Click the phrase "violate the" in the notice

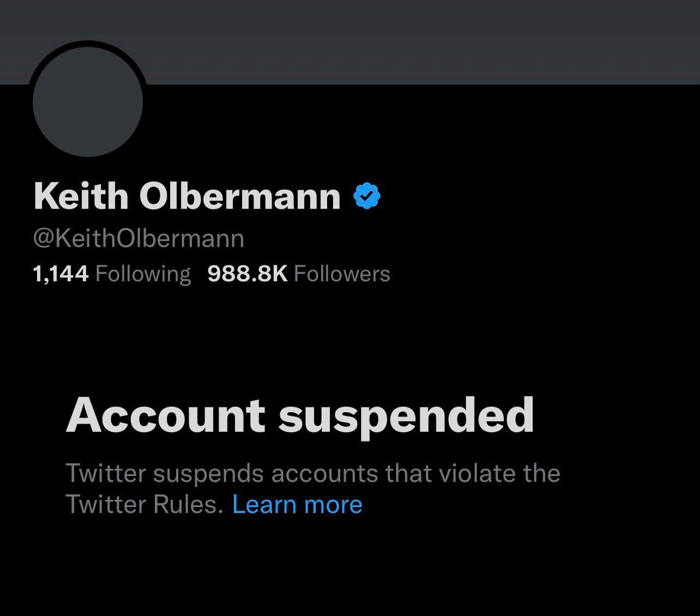click(500, 473)
